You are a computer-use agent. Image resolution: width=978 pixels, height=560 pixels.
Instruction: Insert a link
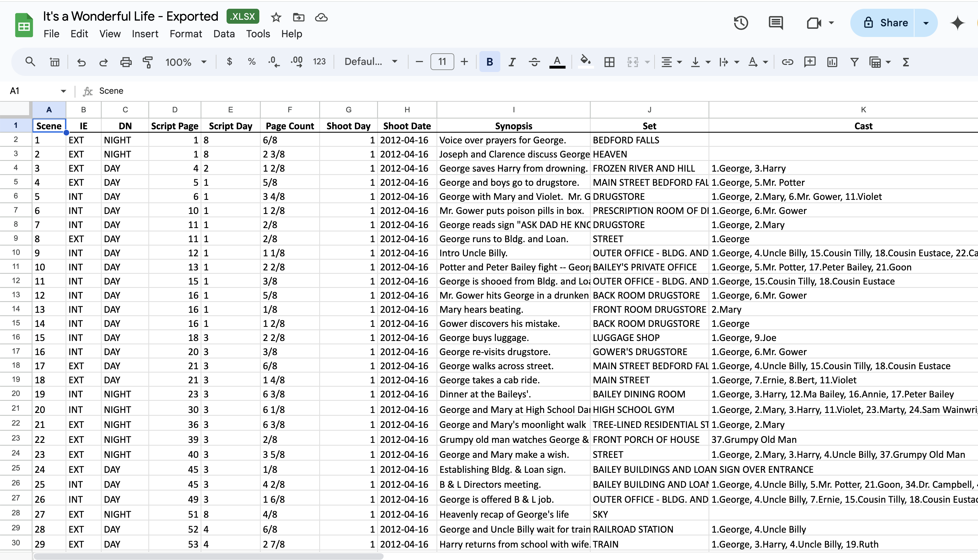tap(788, 62)
